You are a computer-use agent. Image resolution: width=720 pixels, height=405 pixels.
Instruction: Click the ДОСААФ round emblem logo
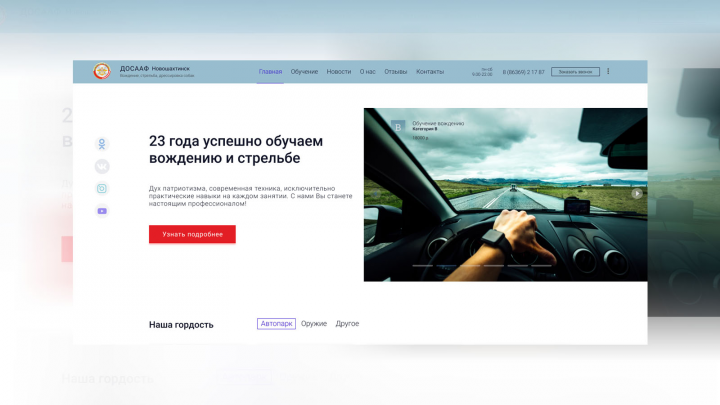pos(101,71)
